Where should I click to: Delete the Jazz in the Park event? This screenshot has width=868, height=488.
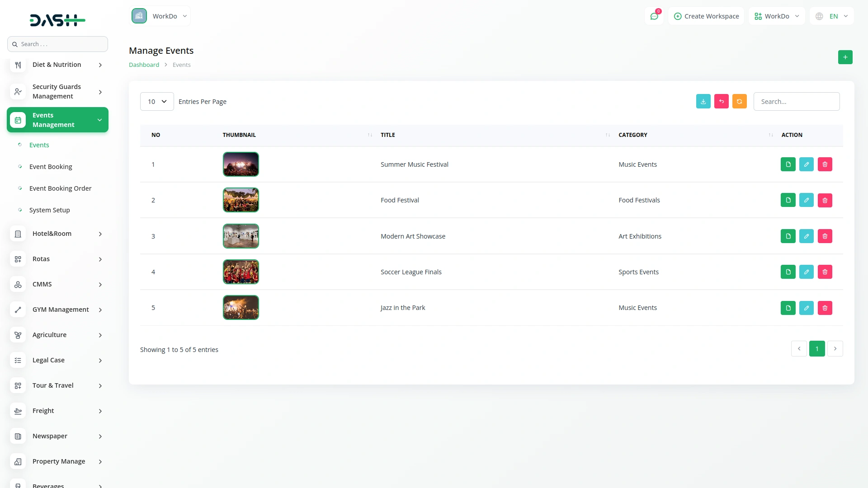click(x=825, y=308)
